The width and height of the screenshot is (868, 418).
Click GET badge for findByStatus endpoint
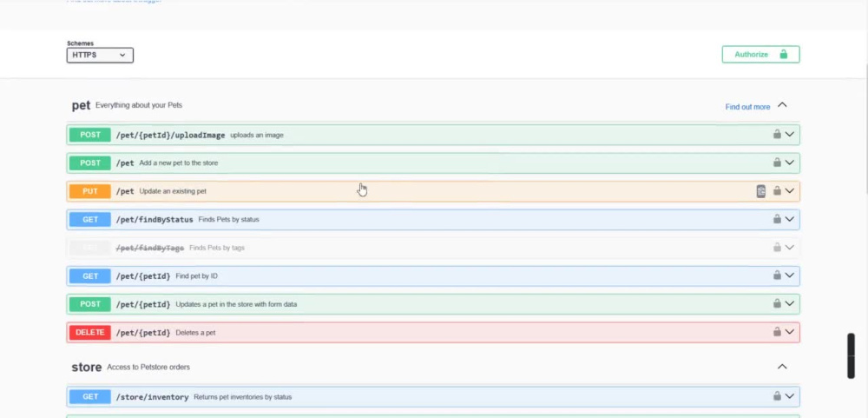click(89, 220)
